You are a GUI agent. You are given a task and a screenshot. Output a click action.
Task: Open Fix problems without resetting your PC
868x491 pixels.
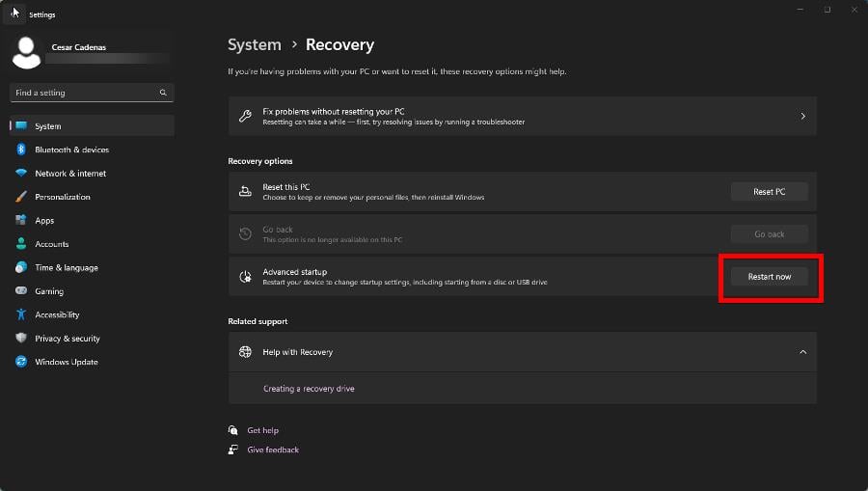click(x=522, y=117)
